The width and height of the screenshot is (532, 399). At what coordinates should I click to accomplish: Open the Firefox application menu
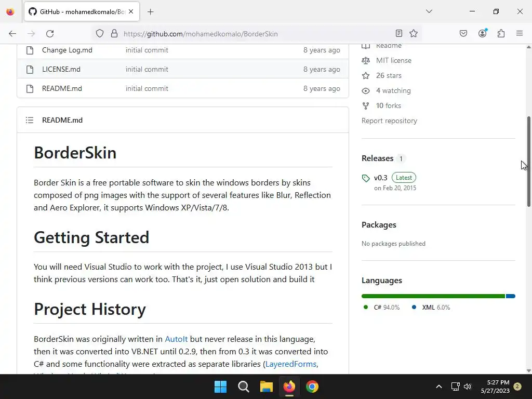click(x=520, y=33)
